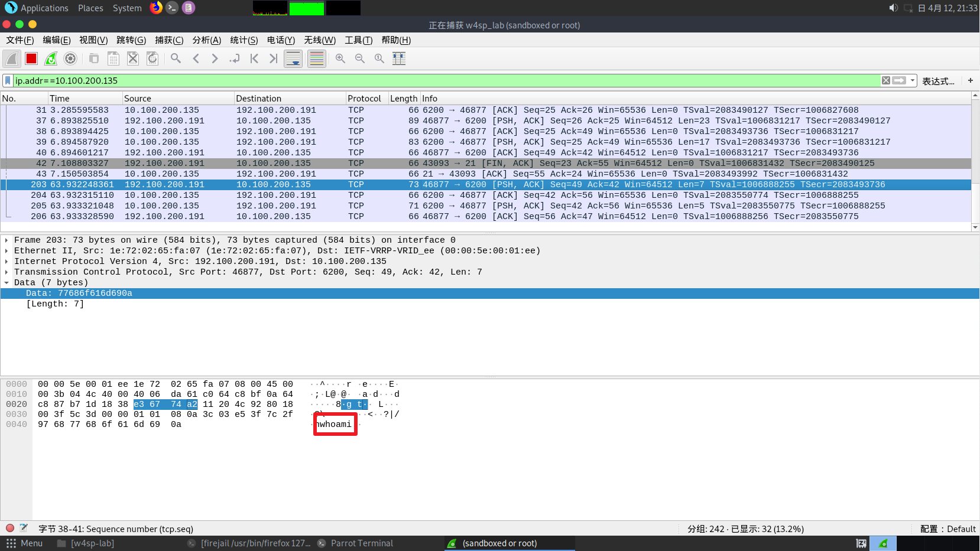Image resolution: width=980 pixels, height=551 pixels.
Task: Jump to the last packet
Action: pos(274,58)
